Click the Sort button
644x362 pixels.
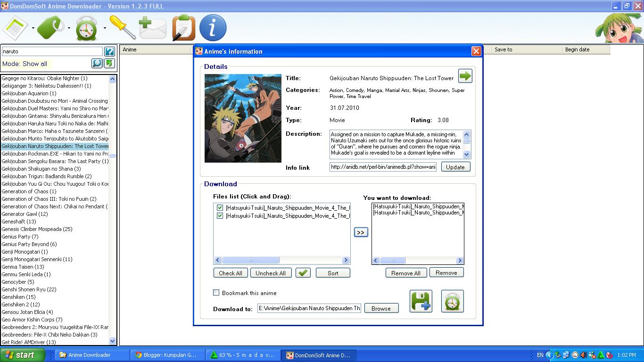[x=333, y=273]
